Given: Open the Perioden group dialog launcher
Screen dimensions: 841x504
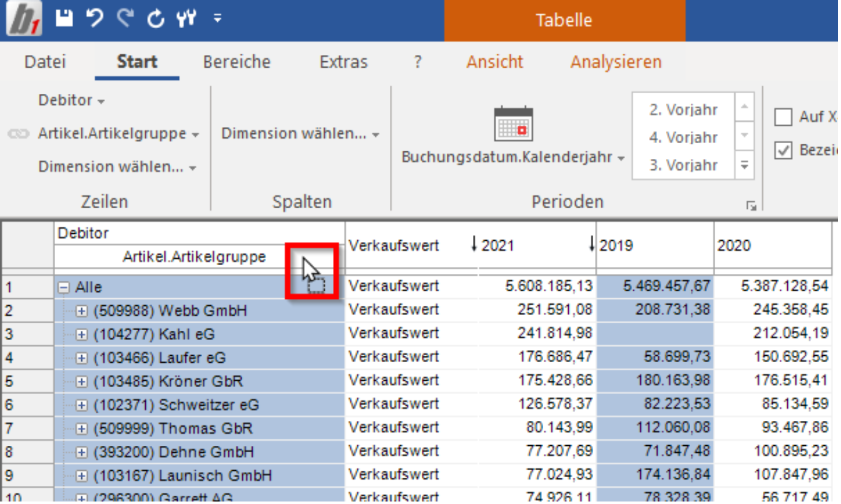Looking at the screenshot, I should pos(751,206).
